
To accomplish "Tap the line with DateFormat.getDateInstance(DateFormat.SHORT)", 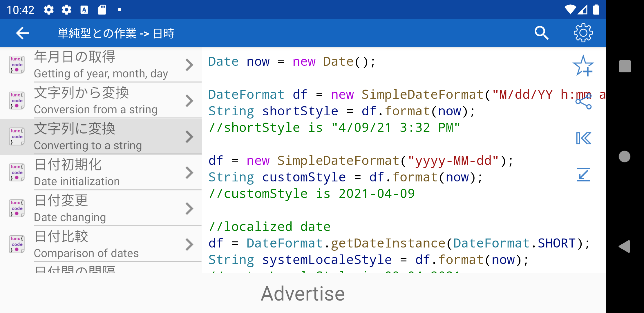I will 399,243.
